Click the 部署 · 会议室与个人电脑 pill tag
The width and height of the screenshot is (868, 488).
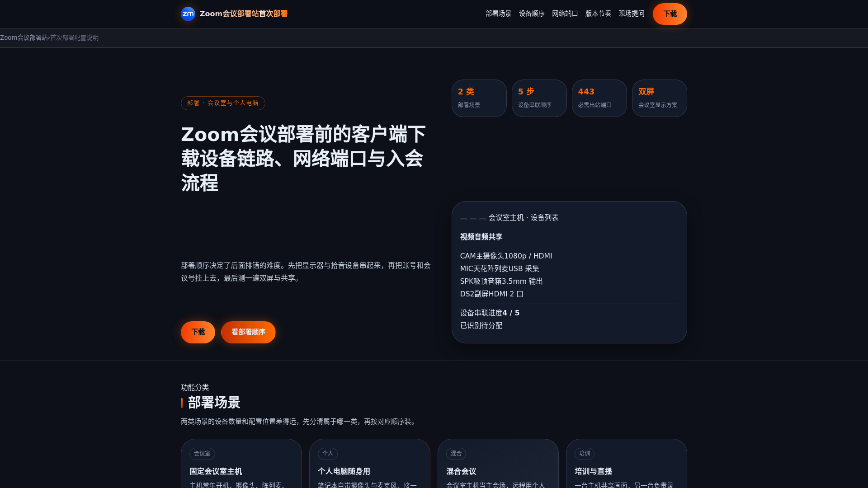click(x=223, y=103)
